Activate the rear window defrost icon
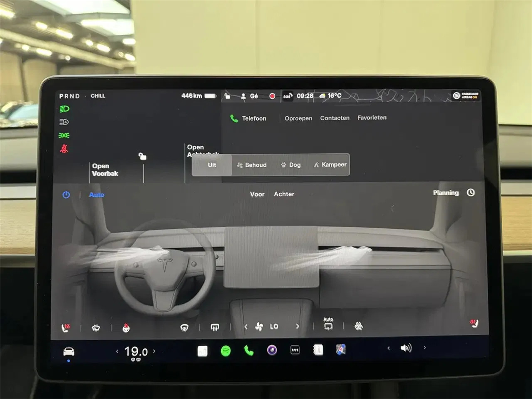The height and width of the screenshot is (399, 532). tap(215, 327)
